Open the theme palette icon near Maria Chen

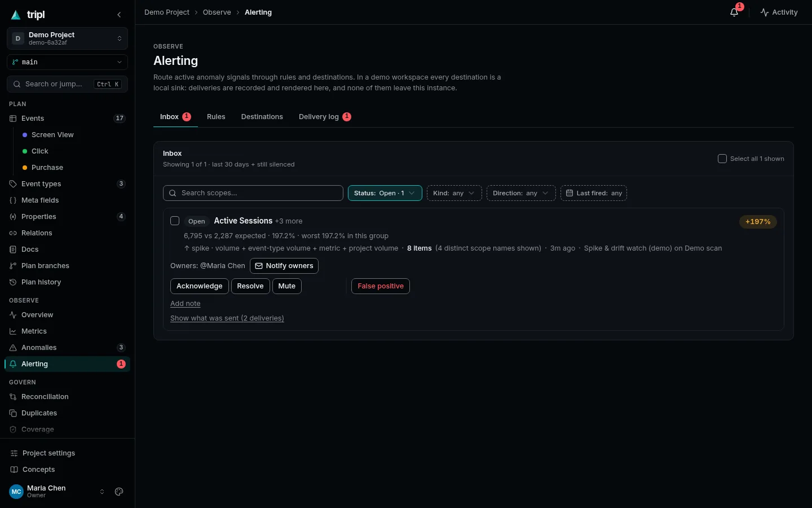119,492
